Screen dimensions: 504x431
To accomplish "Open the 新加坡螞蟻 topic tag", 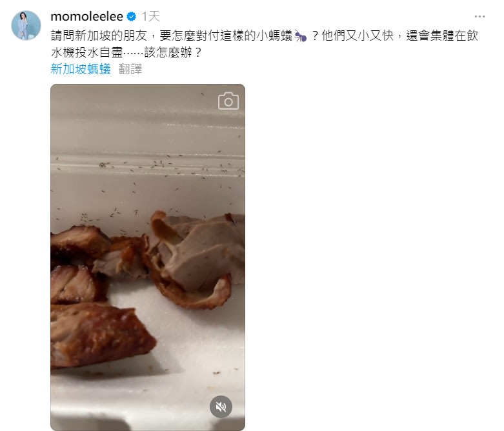I will pos(81,69).
